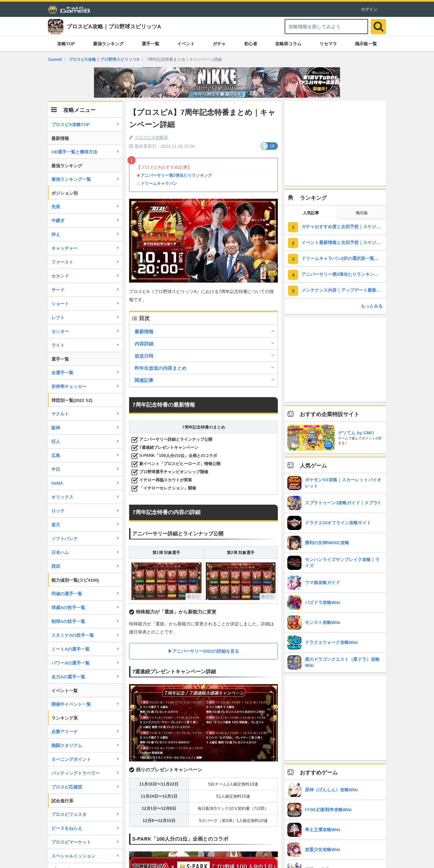
Task: Click the ゲソてん by GMO banner image
Action: coord(311,438)
